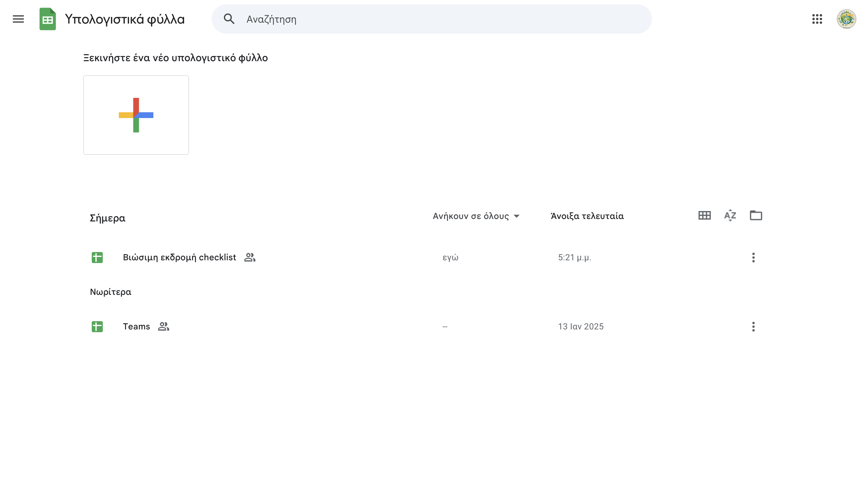Click the Άνοιξα τελευταία column header

click(x=587, y=216)
